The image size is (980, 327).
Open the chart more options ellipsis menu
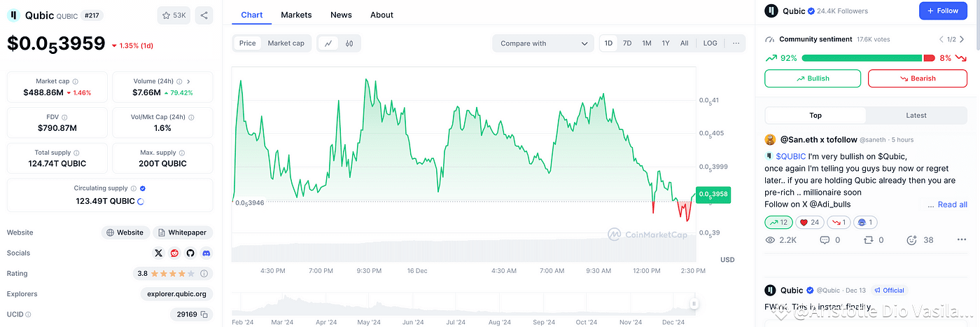[x=736, y=43]
